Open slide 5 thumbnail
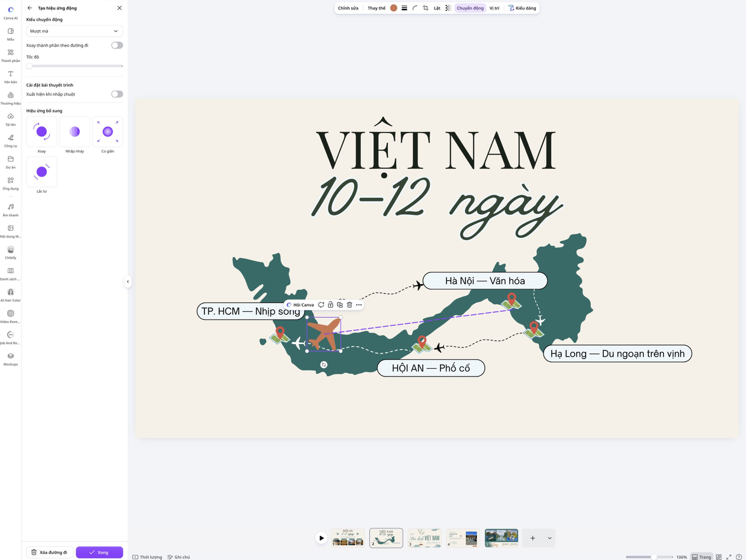Screen dimensions: 746x560 [x=501, y=538]
